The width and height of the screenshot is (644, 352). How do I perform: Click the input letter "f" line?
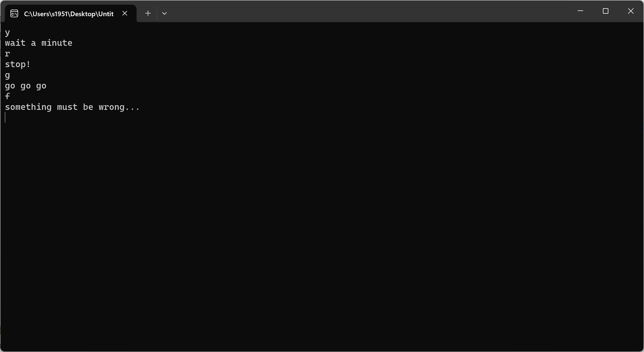click(7, 96)
